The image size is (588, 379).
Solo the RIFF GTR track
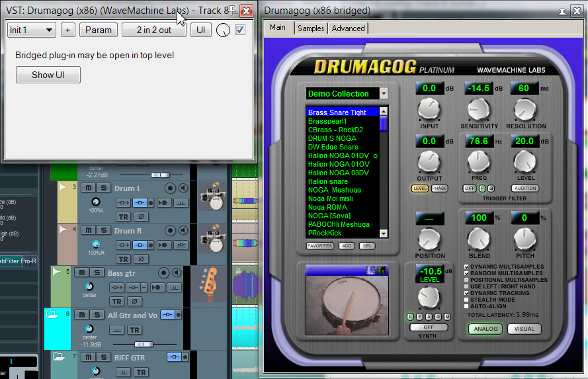coord(103,357)
